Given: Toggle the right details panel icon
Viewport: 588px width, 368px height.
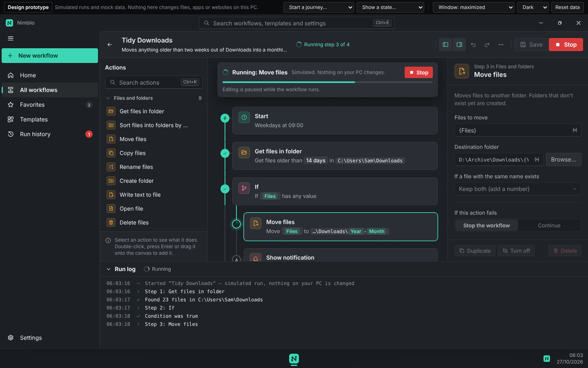Looking at the screenshot, I should (x=459, y=45).
